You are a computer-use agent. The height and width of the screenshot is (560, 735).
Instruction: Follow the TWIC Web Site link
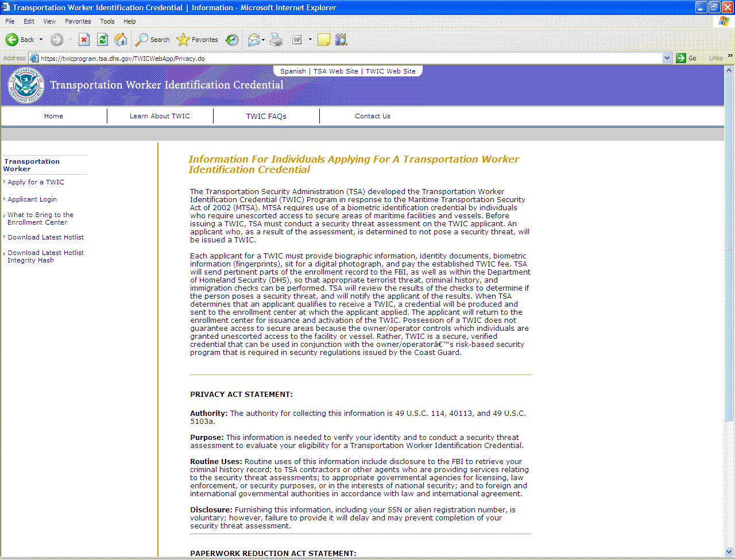(x=390, y=71)
